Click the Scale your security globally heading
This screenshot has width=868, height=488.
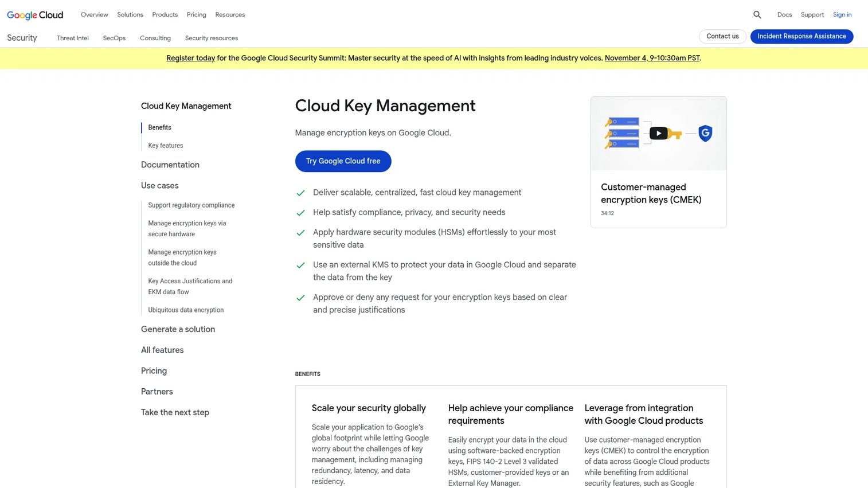(369, 408)
